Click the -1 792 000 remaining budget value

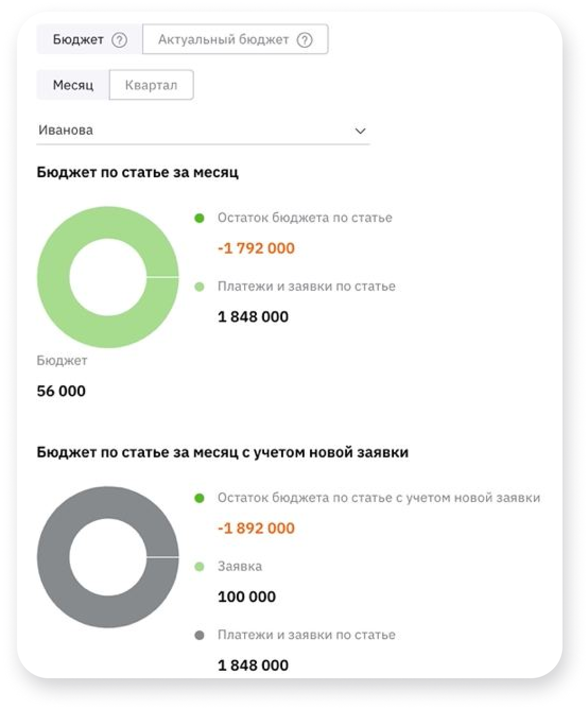coord(256,248)
